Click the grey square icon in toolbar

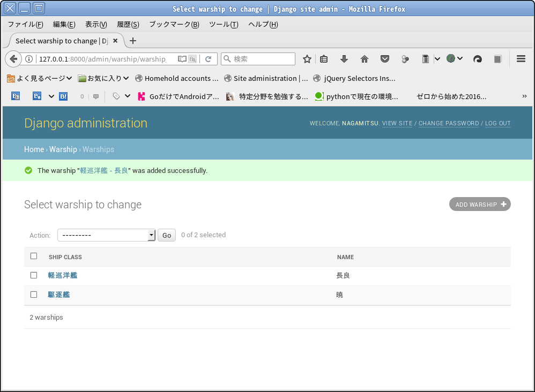pyautogui.click(x=498, y=59)
